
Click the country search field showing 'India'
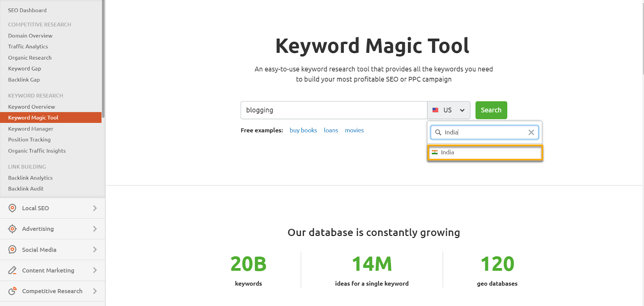[484, 132]
